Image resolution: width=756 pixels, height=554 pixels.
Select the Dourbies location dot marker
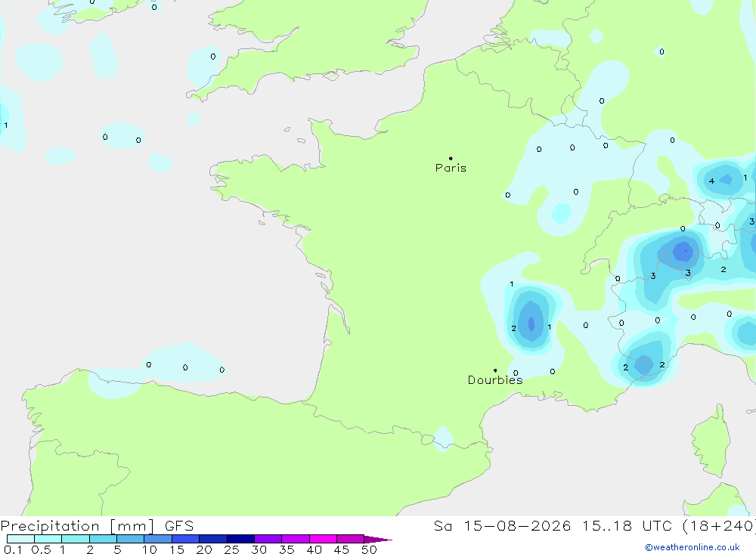(x=495, y=370)
